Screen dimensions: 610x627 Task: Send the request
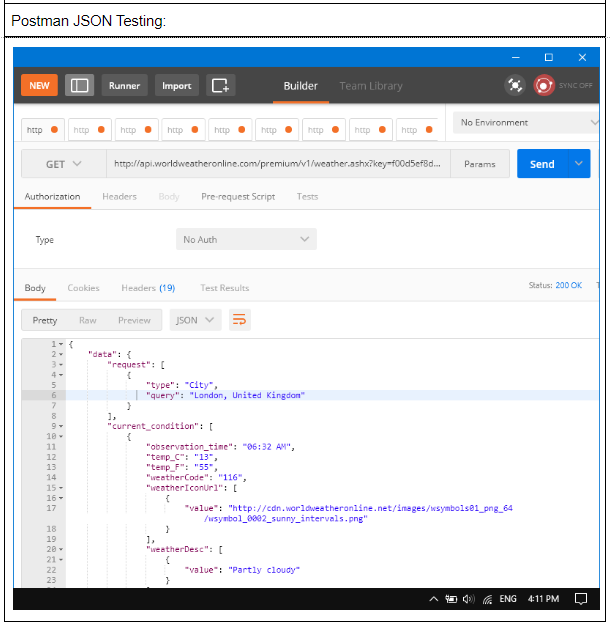click(x=542, y=164)
